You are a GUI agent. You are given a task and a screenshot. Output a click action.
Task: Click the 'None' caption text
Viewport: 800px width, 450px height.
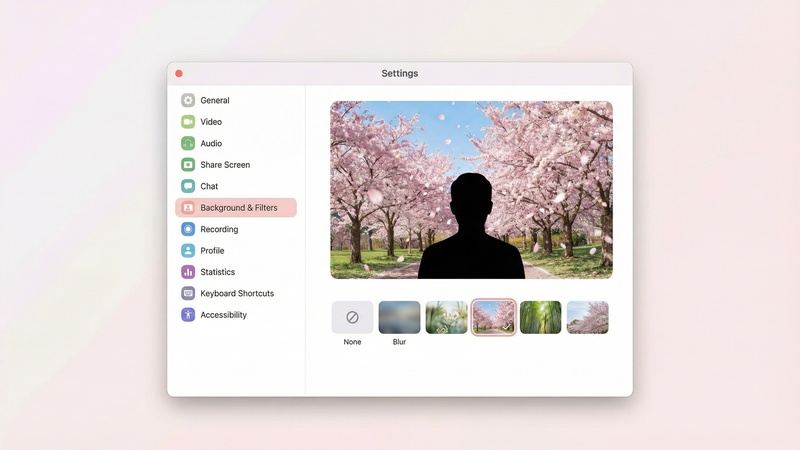(x=352, y=342)
